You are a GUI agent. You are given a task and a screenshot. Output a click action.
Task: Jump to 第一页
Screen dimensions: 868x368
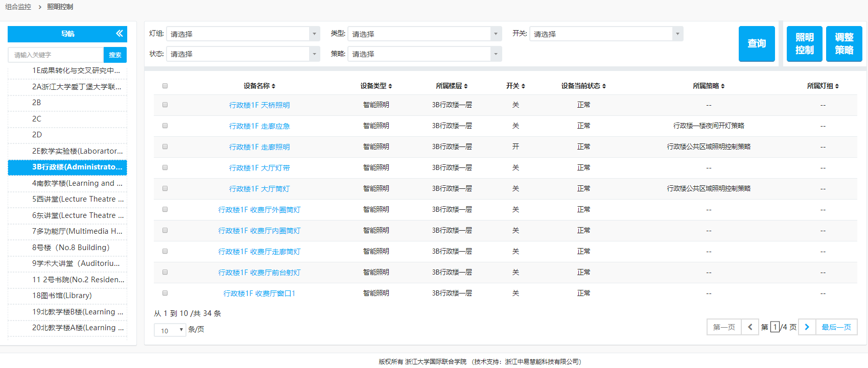724,327
